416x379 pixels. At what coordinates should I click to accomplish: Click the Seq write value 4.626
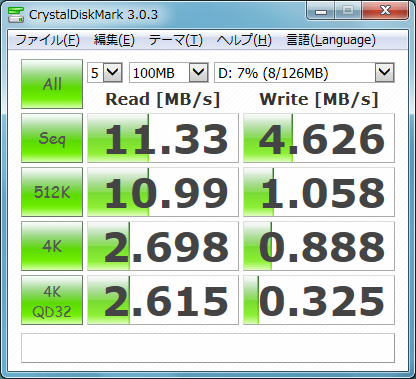pyautogui.click(x=319, y=138)
